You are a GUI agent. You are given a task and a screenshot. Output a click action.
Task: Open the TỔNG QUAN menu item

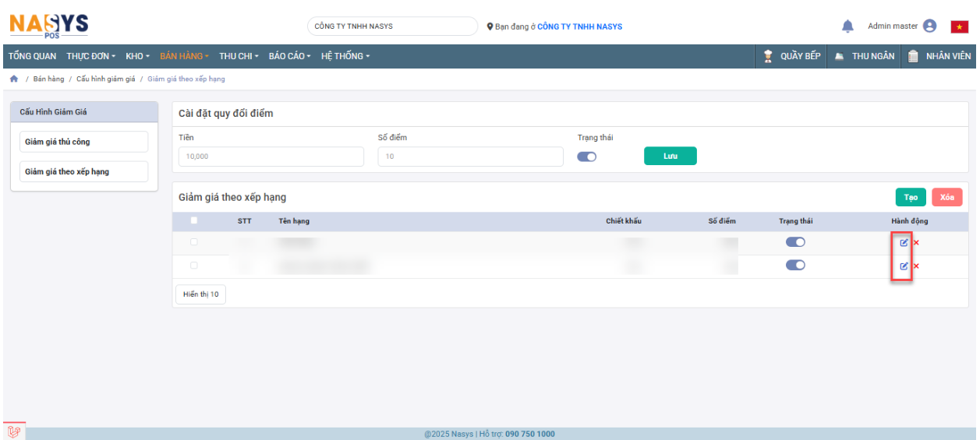32,56
